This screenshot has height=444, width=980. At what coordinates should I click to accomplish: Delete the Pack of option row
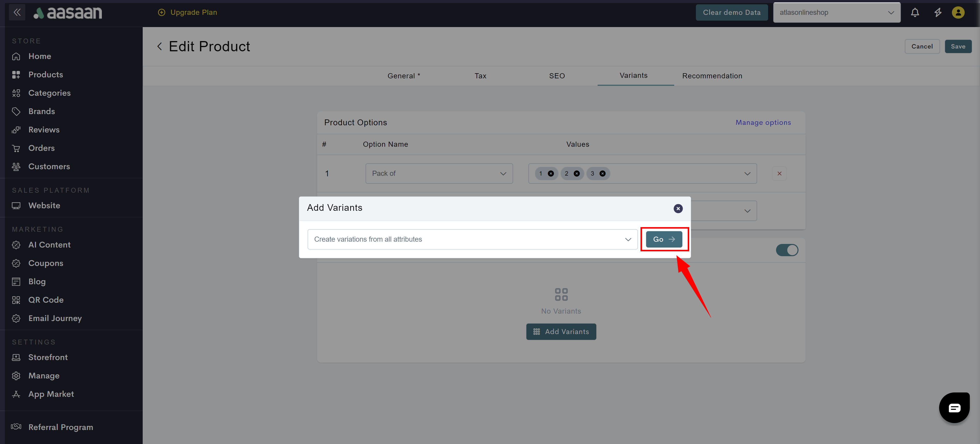pyautogui.click(x=779, y=174)
